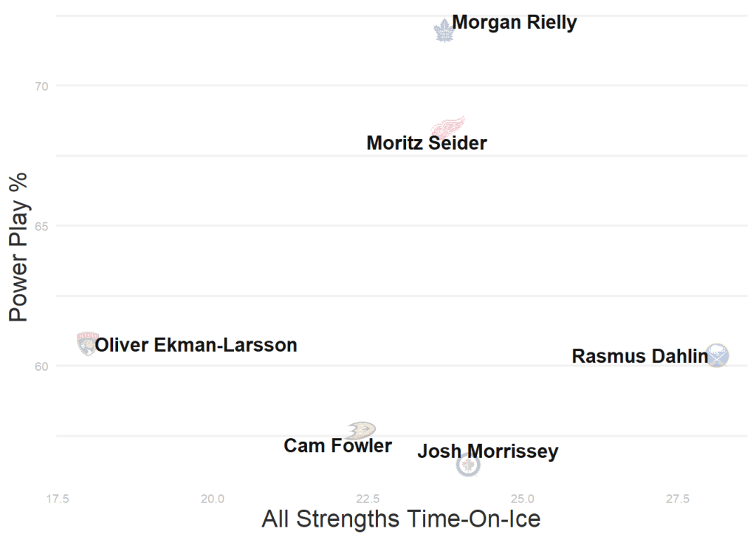Viewport: 756px width, 540px height.
Task: Click the 70 tick on the y-axis
Action: click(x=41, y=86)
